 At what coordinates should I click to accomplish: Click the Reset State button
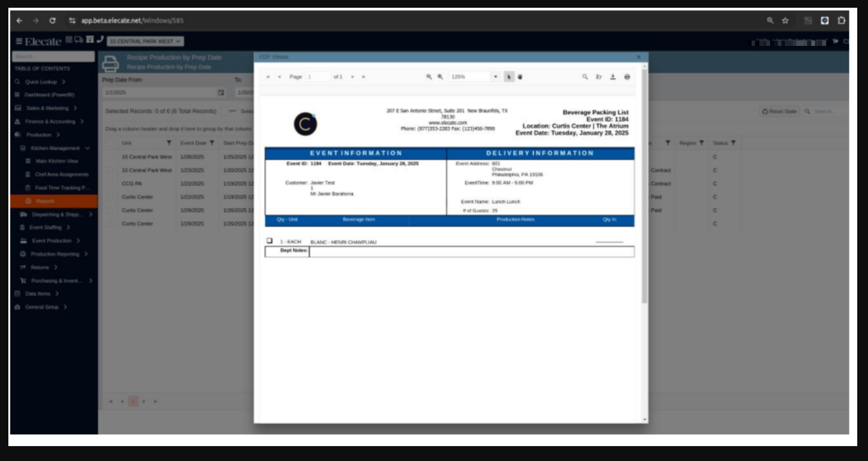[779, 112]
